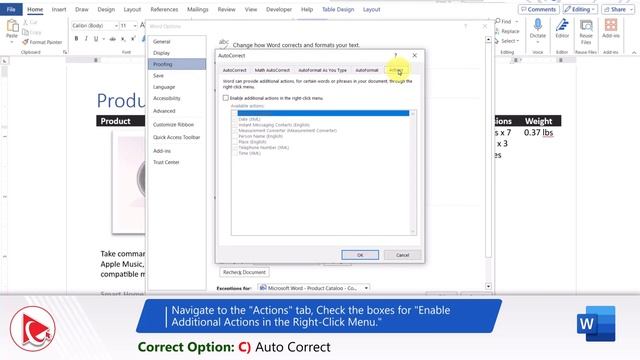Open the font size dropdown
The width and height of the screenshot is (640, 360).
click(135, 26)
